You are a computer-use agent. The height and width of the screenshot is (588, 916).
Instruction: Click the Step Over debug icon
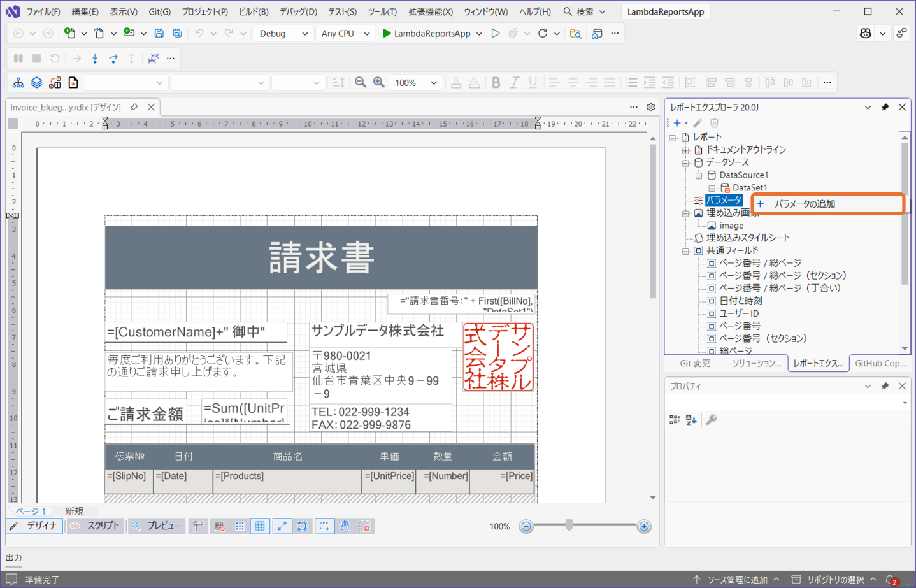point(113,58)
